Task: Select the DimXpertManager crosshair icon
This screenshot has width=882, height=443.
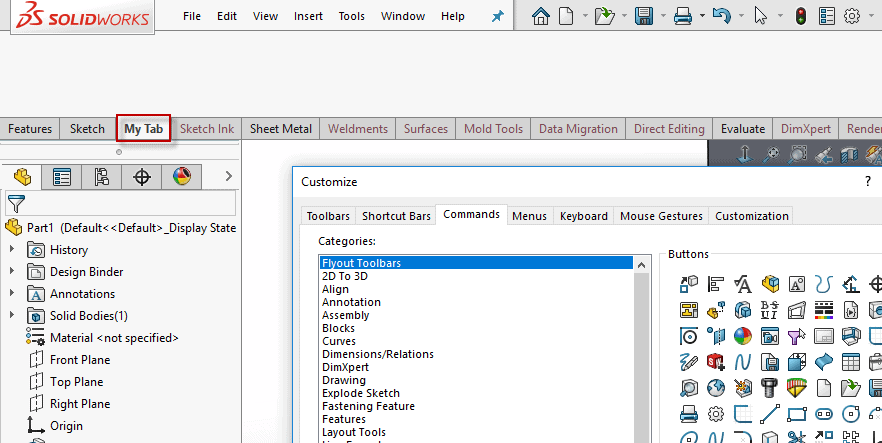Action: (x=142, y=177)
